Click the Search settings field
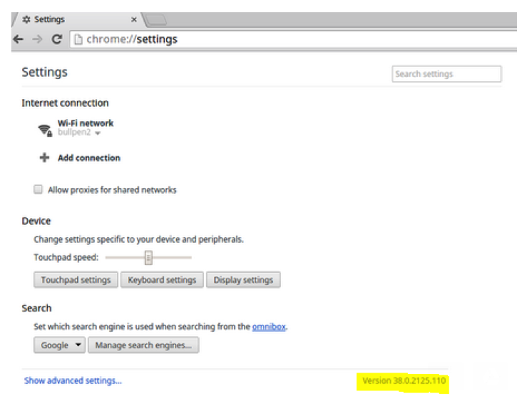532x411 pixels. point(446,74)
